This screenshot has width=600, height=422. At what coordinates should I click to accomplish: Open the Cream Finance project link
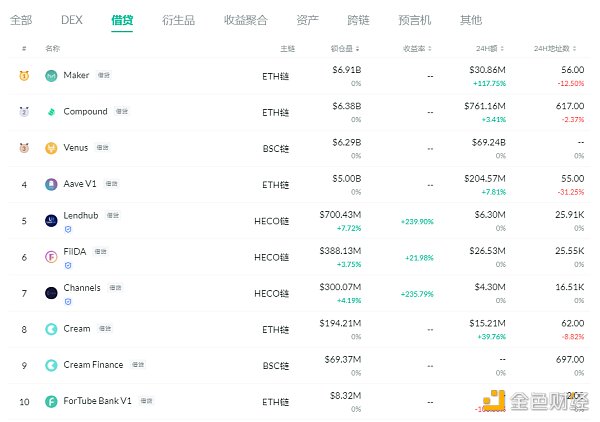click(x=92, y=365)
